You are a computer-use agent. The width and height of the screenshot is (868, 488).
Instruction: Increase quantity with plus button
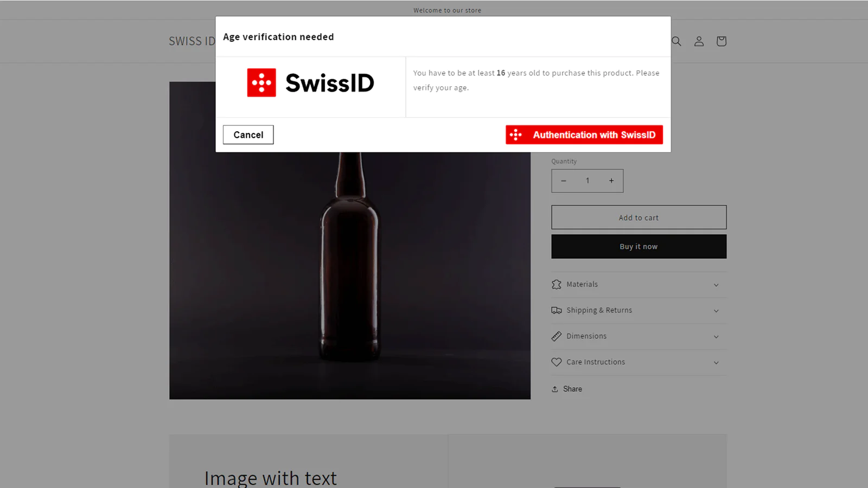[611, 181]
